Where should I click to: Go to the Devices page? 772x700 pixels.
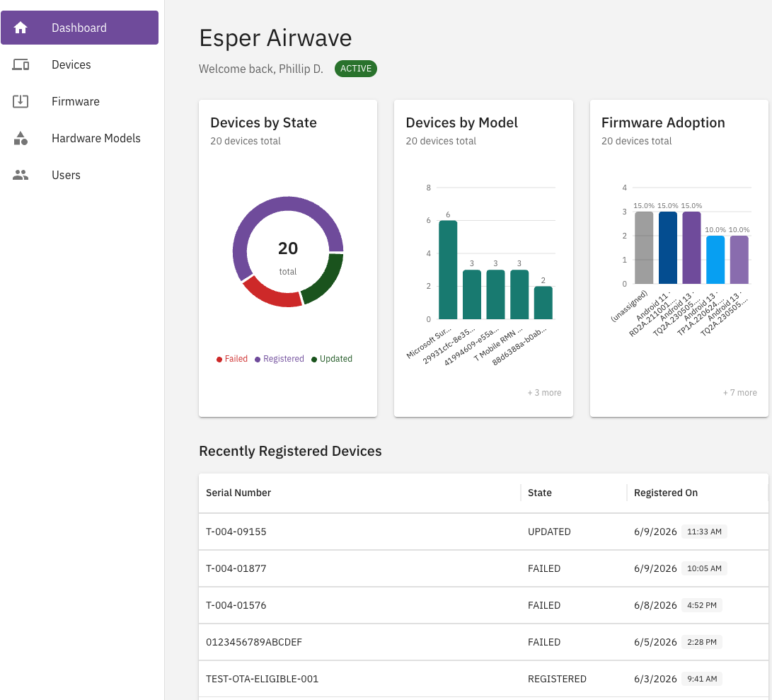(80, 64)
